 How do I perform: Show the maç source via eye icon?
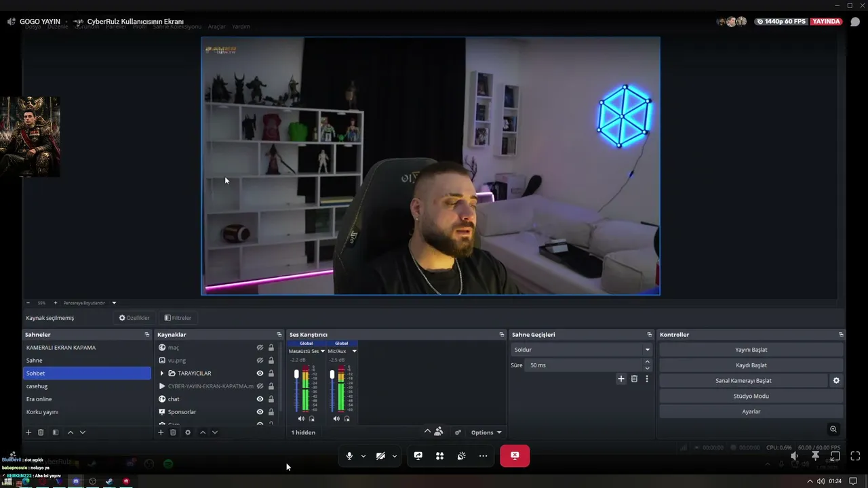(x=260, y=348)
